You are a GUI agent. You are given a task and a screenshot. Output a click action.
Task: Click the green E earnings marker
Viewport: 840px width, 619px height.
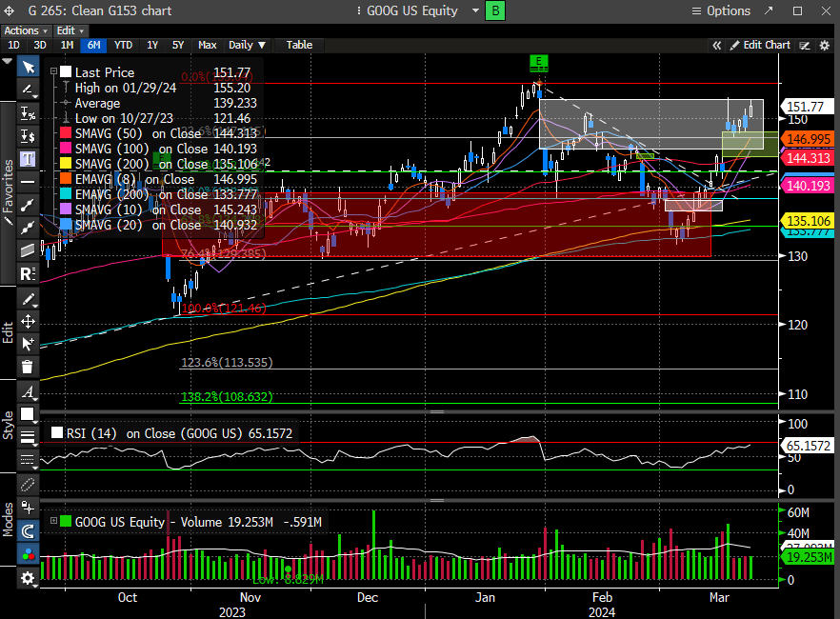(538, 63)
